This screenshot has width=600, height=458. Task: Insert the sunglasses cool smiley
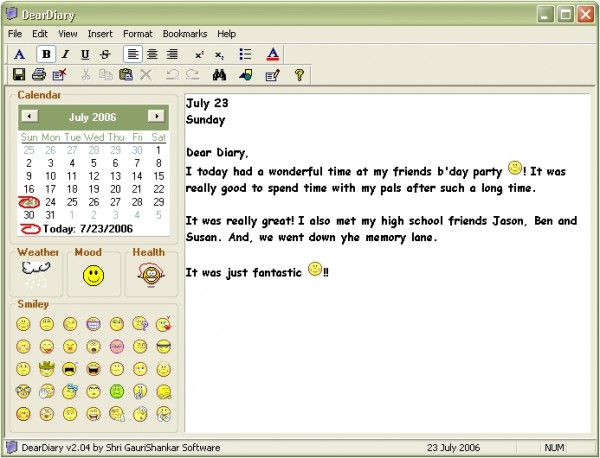[164, 347]
